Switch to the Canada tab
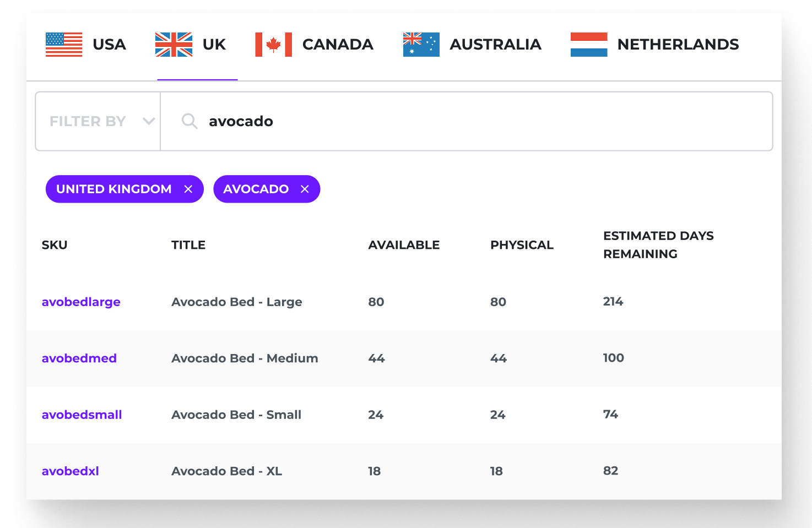The width and height of the screenshot is (812, 528). click(x=337, y=45)
